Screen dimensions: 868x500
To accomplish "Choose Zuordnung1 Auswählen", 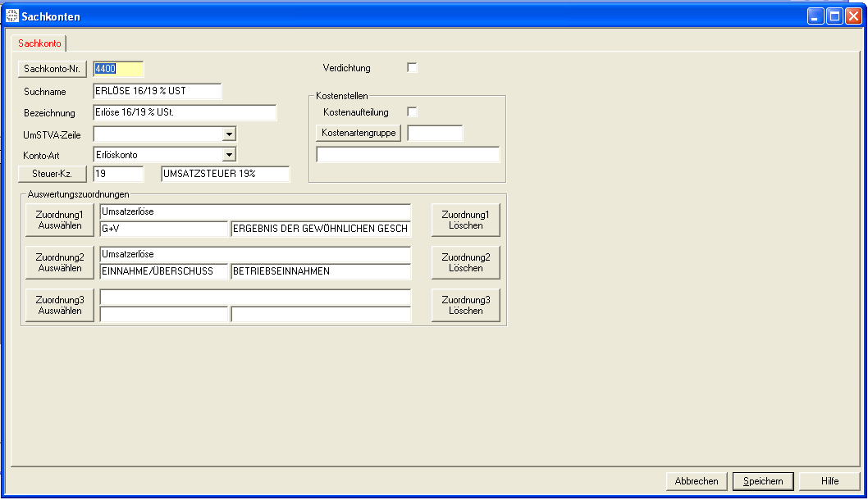I will coord(59,220).
